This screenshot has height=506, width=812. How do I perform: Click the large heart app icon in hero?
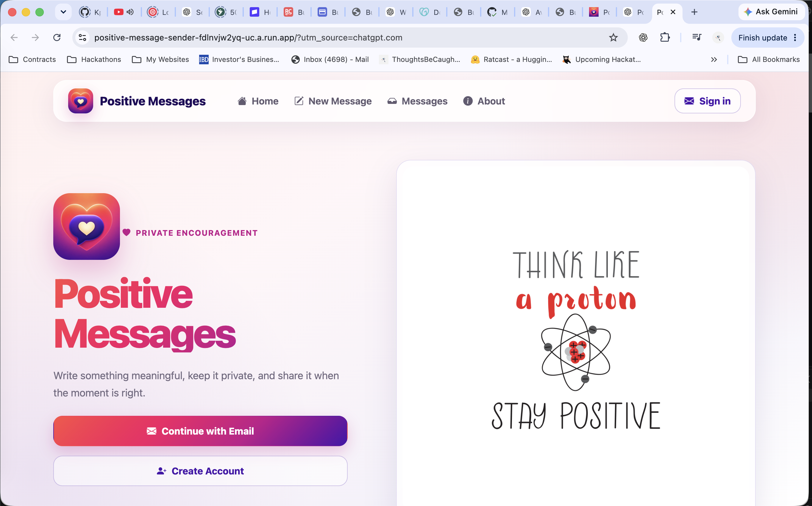click(87, 226)
